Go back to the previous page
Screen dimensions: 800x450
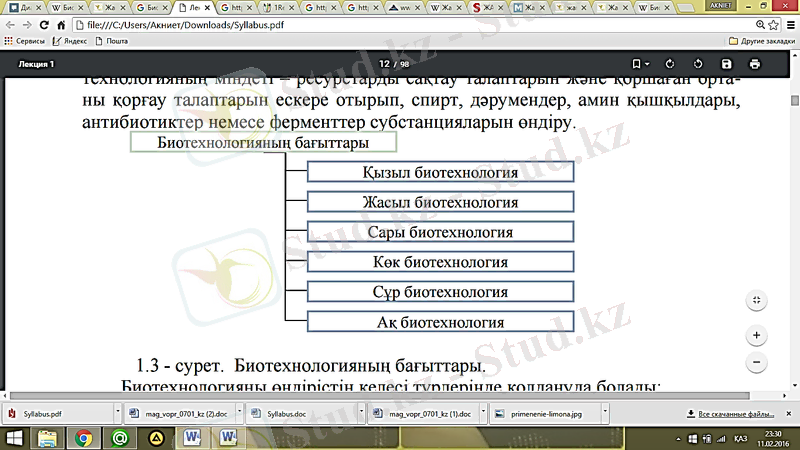pos(10,25)
